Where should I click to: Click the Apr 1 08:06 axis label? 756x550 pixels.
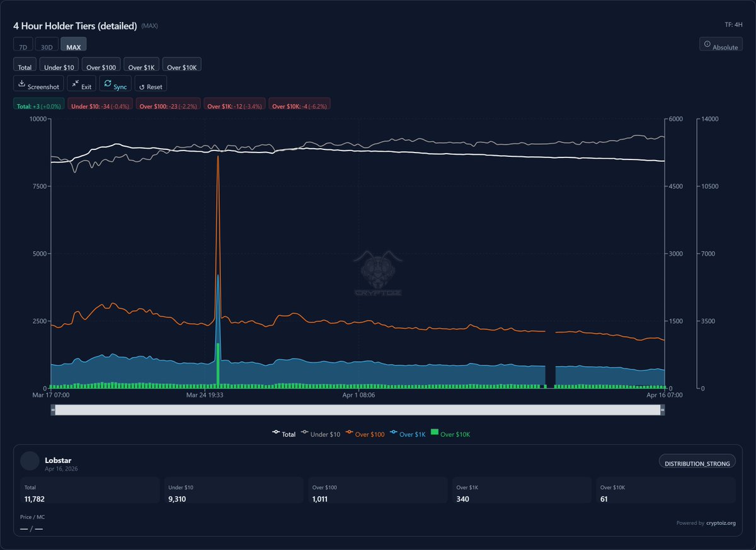(358, 395)
